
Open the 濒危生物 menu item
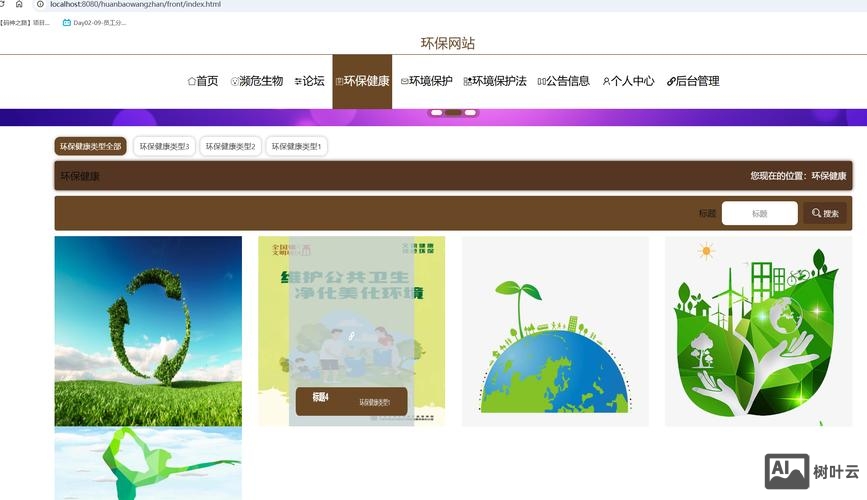pos(257,81)
